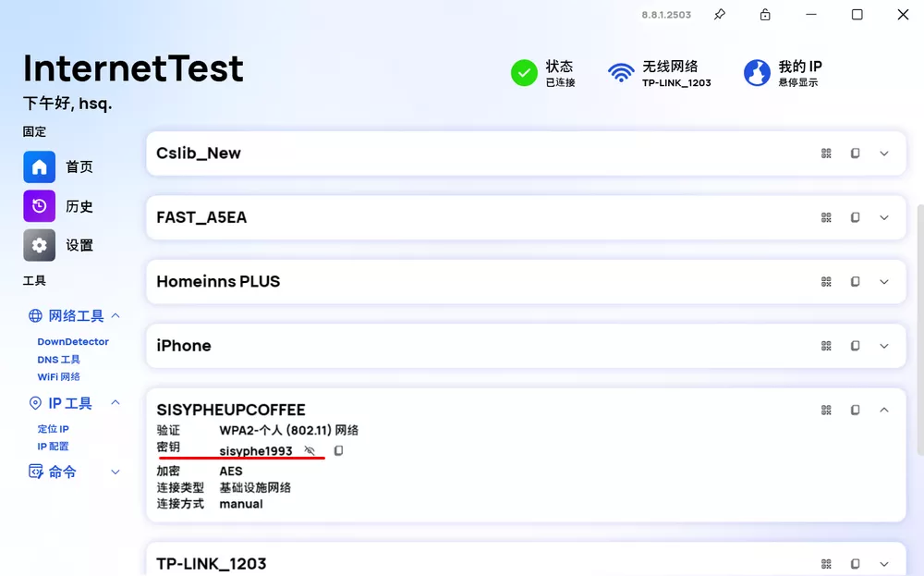The image size is (924, 576).
Task: Expand the iPhone network details
Action: (884, 346)
